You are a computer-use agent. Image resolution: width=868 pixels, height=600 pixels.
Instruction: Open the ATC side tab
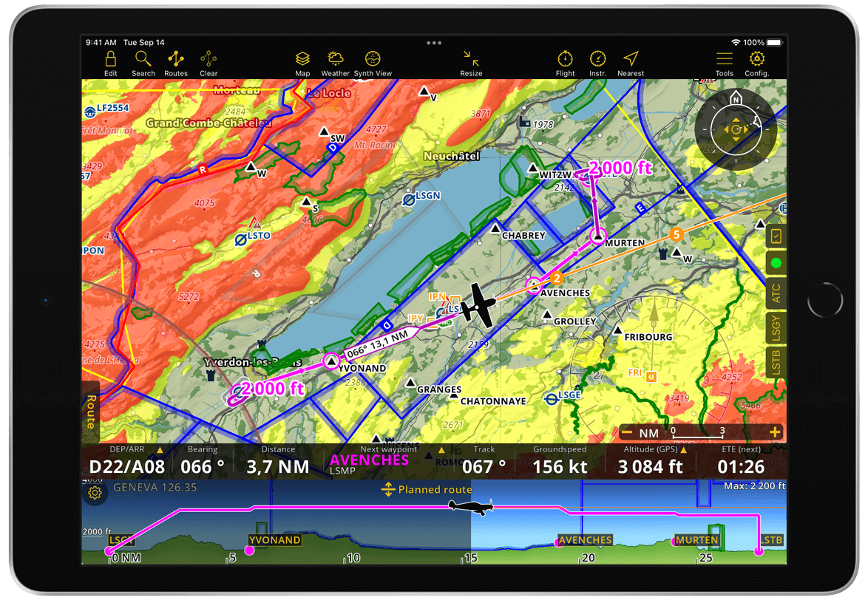[x=776, y=293]
